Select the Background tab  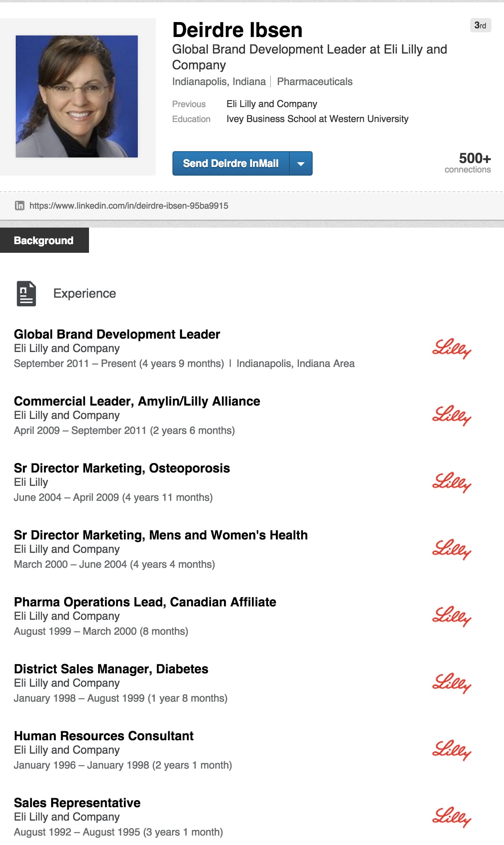pyautogui.click(x=44, y=240)
